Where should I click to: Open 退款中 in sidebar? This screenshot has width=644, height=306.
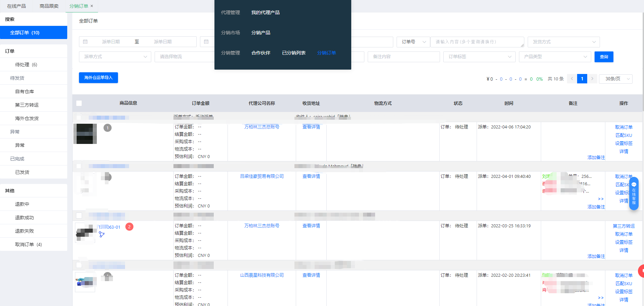pyautogui.click(x=34, y=204)
